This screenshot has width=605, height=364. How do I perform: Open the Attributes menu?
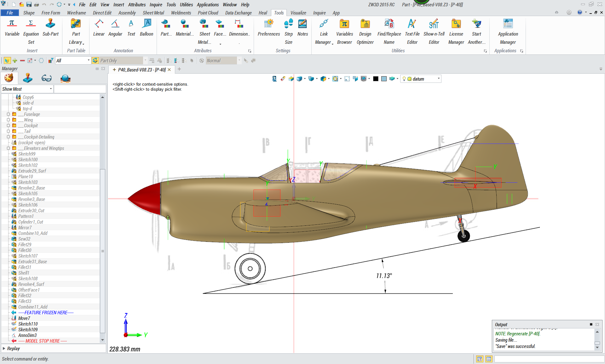pos(137,5)
